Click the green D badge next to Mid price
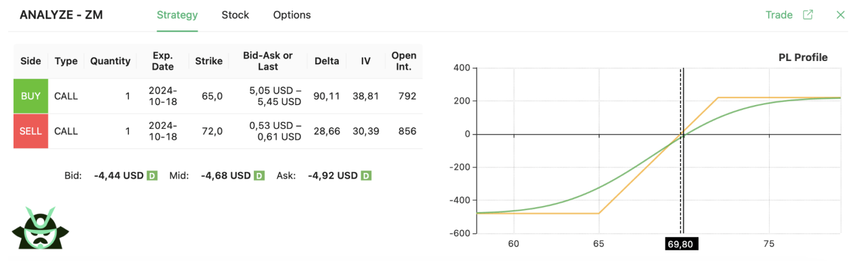Viewport: 868px width, 274px height. 259,176
